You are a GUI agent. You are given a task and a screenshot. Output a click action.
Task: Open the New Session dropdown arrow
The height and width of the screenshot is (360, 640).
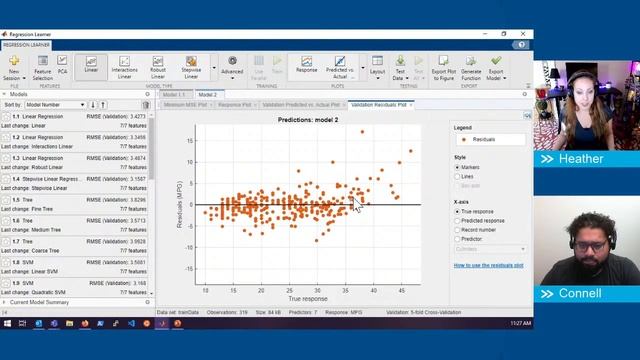point(24,78)
